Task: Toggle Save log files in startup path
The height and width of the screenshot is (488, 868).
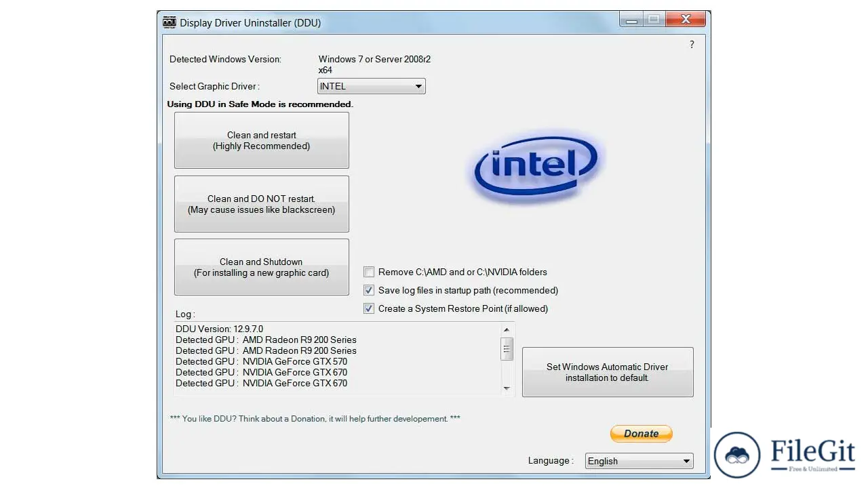Action: click(369, 290)
